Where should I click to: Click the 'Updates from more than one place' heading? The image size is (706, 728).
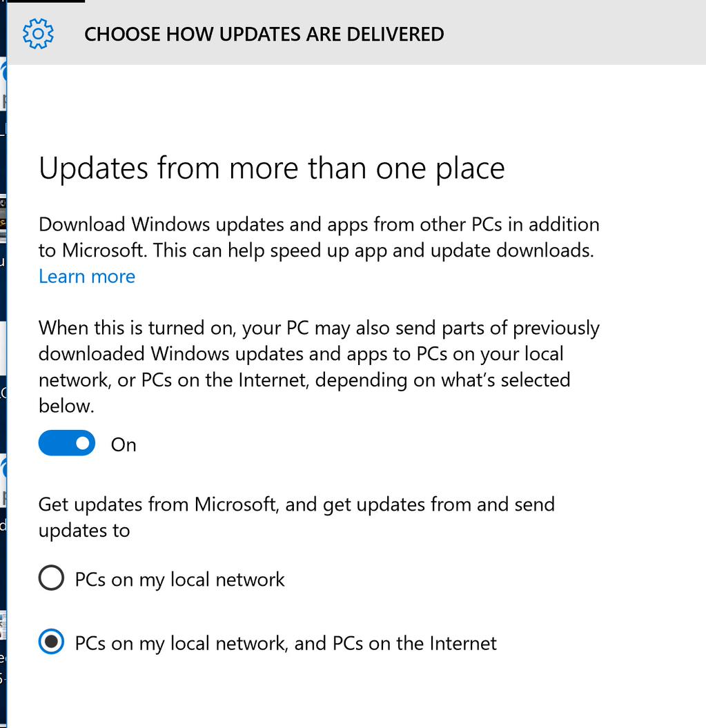pyautogui.click(x=271, y=168)
